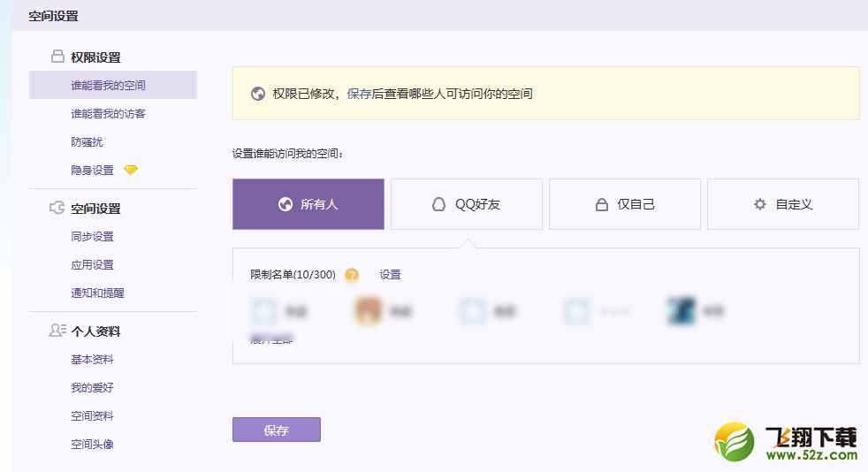The image size is (868, 472).
Task: Click the purple 保存 button
Action: click(276, 430)
